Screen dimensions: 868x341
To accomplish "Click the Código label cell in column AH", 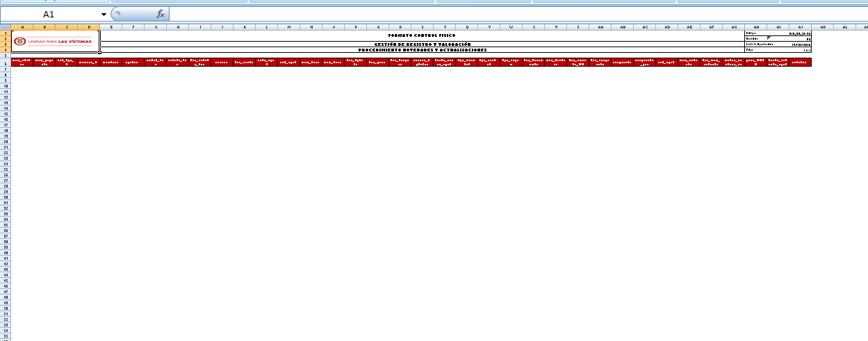I will (x=756, y=33).
